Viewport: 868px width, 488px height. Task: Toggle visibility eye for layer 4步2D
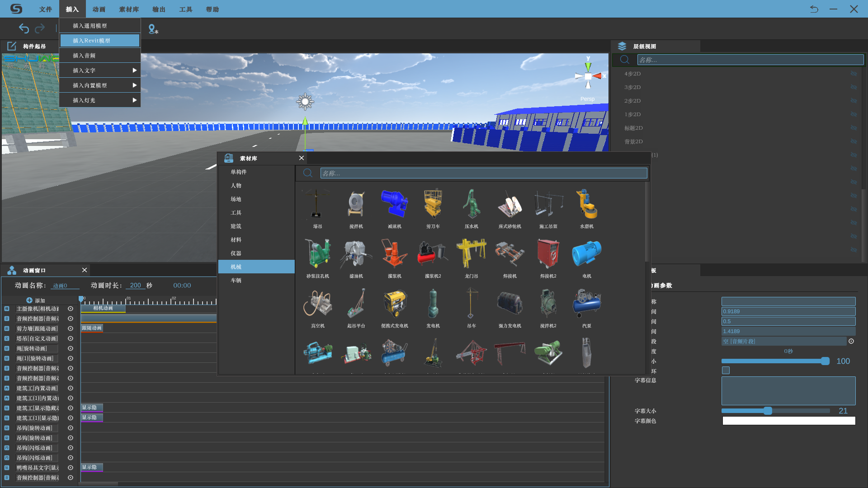coord(854,74)
